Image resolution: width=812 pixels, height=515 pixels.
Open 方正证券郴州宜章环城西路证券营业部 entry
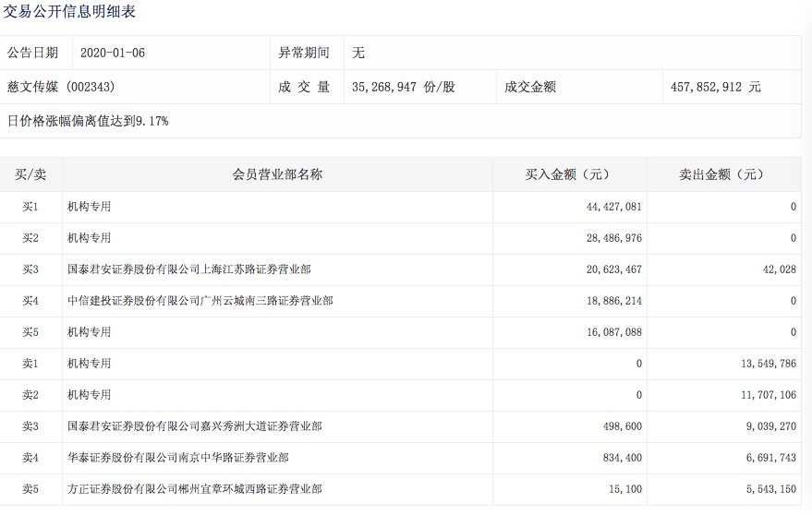(x=195, y=489)
